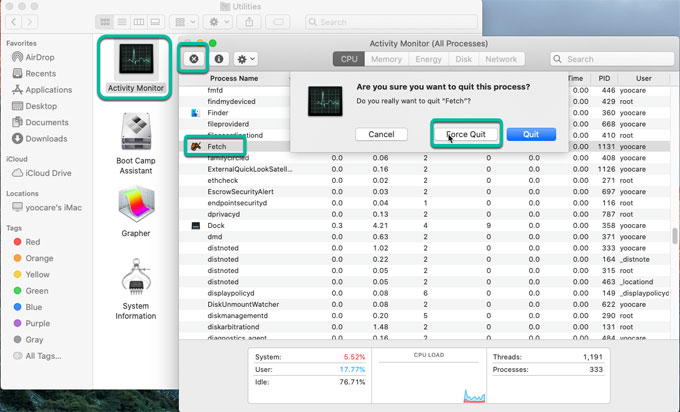Sort by the Process Name column header

pos(235,78)
